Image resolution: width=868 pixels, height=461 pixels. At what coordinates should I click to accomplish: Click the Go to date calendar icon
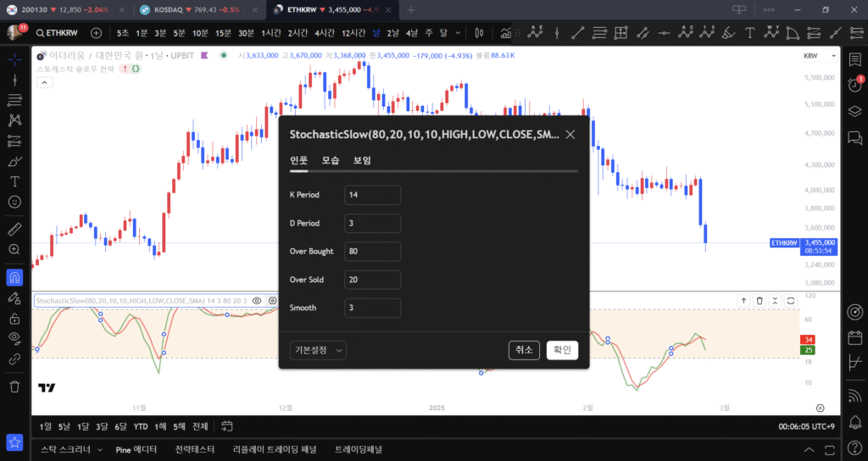point(227,426)
